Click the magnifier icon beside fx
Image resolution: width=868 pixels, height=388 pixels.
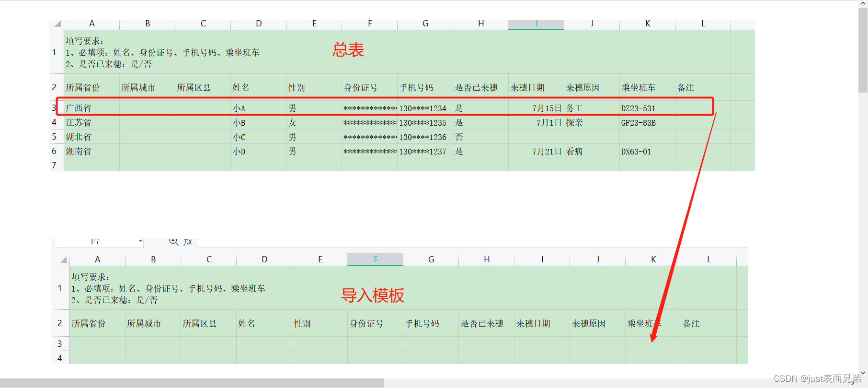coord(174,241)
